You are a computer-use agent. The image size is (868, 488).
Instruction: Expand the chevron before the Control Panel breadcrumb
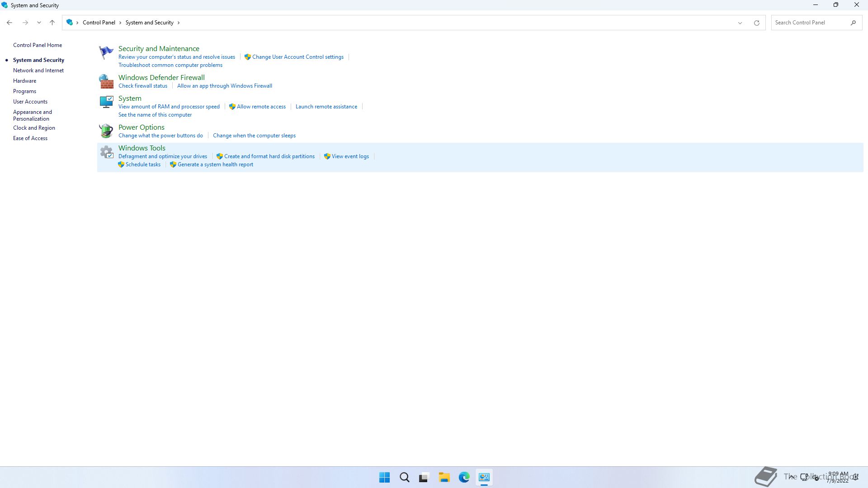(77, 23)
